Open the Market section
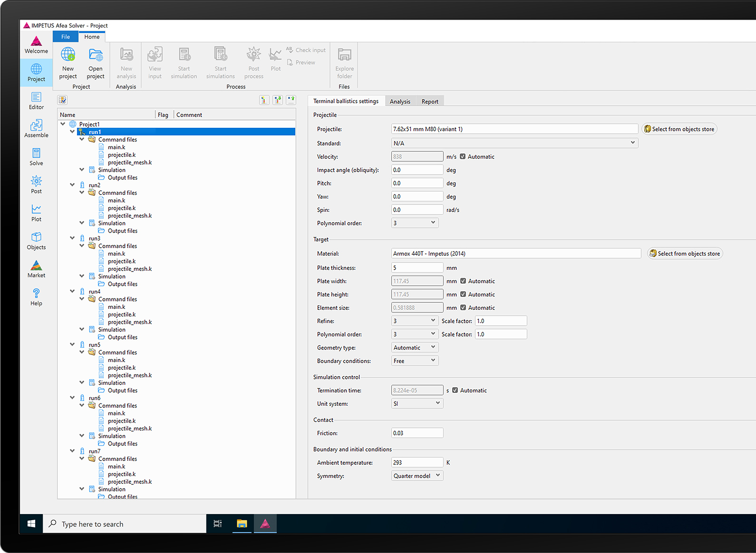This screenshot has height=553, width=756. click(x=36, y=269)
